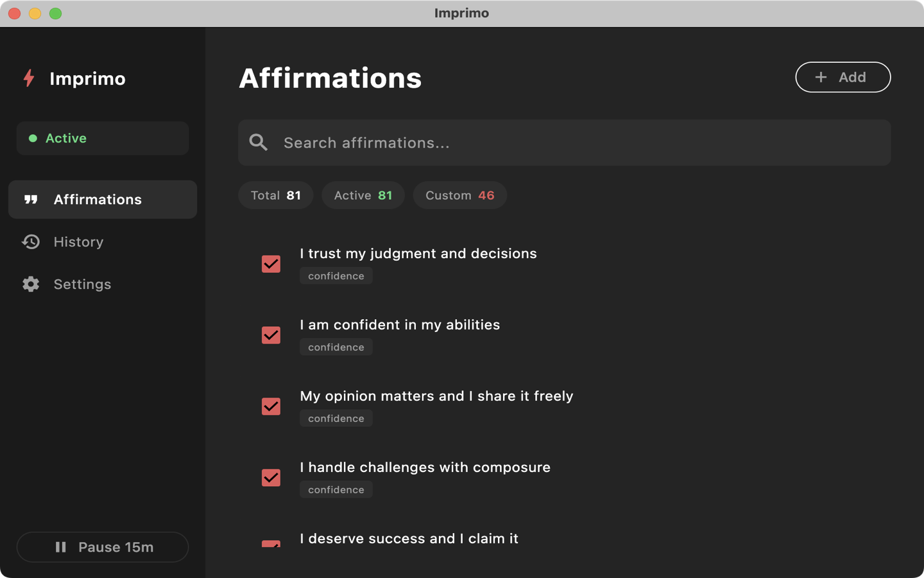Image resolution: width=924 pixels, height=578 pixels.
Task: Select the Custom 46 filter chip
Action: pyautogui.click(x=459, y=195)
